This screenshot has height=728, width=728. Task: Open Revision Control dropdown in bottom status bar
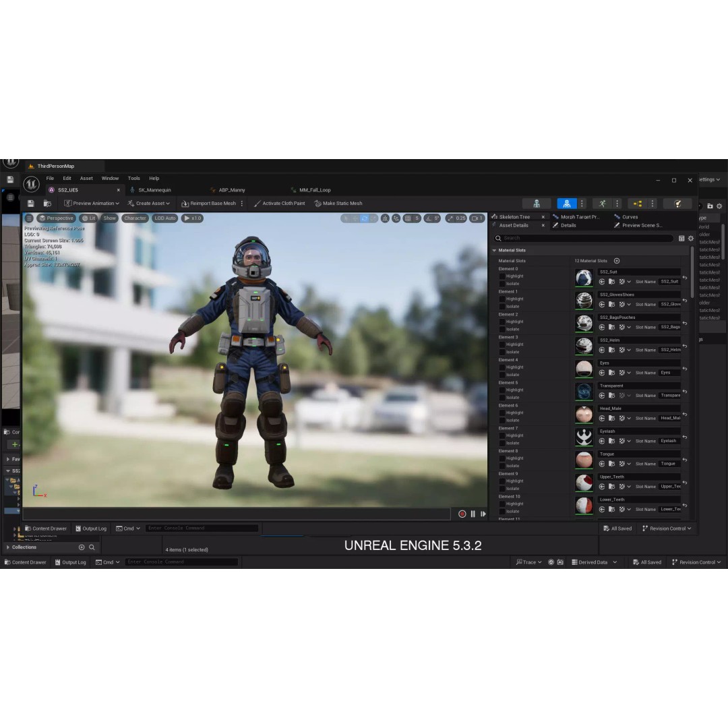tap(696, 562)
